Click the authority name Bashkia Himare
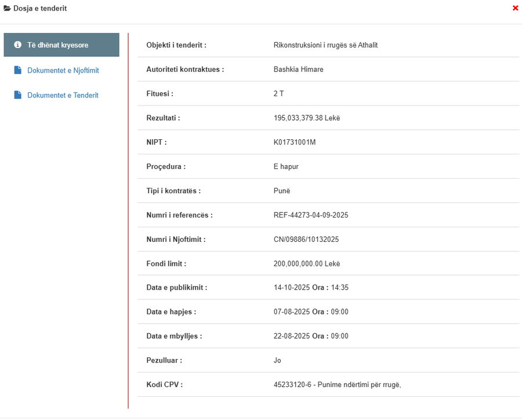This screenshot has height=420, width=522. (298, 70)
